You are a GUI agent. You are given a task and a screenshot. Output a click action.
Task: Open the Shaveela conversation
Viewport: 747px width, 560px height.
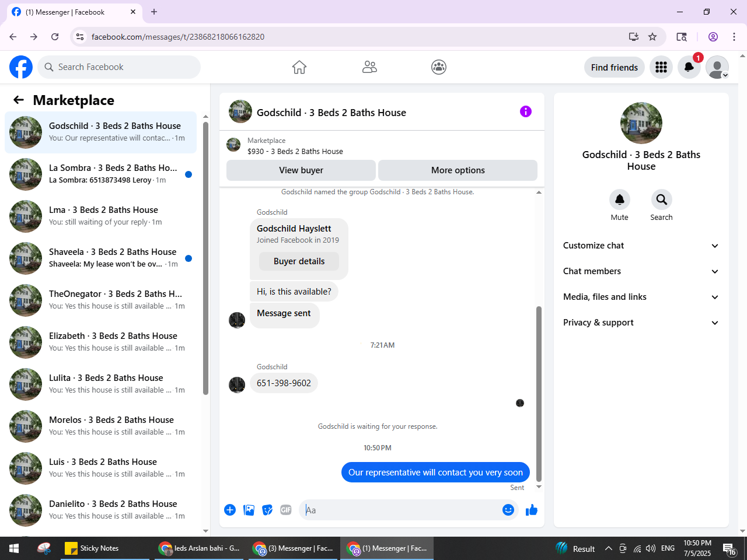coord(100,258)
